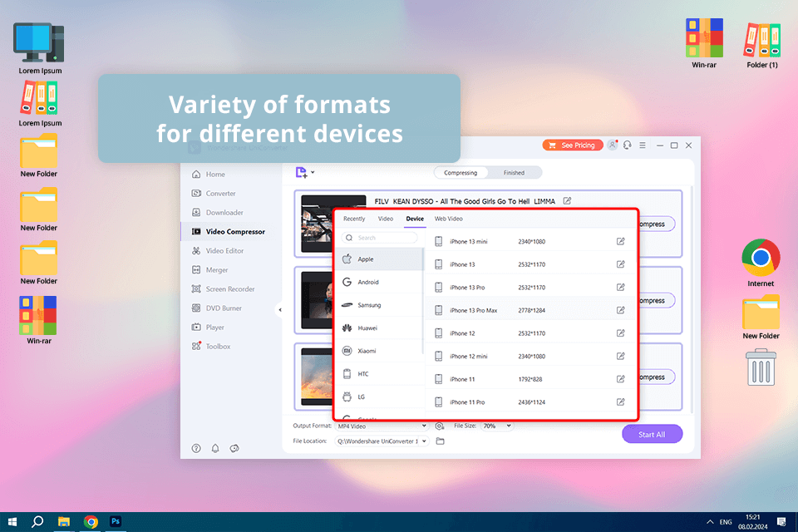
Task: Open the Output Format MP4 Video dropdown
Action: [x=382, y=426]
